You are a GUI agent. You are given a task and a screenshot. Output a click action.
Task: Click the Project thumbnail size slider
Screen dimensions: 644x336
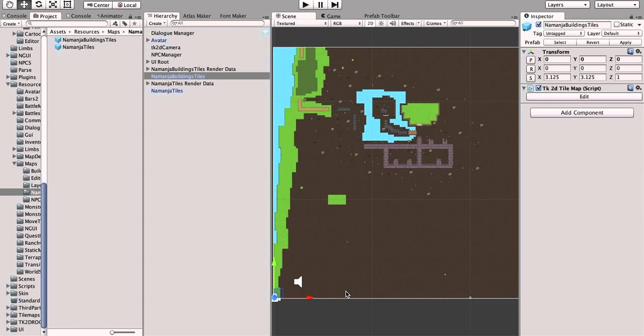[122, 332]
